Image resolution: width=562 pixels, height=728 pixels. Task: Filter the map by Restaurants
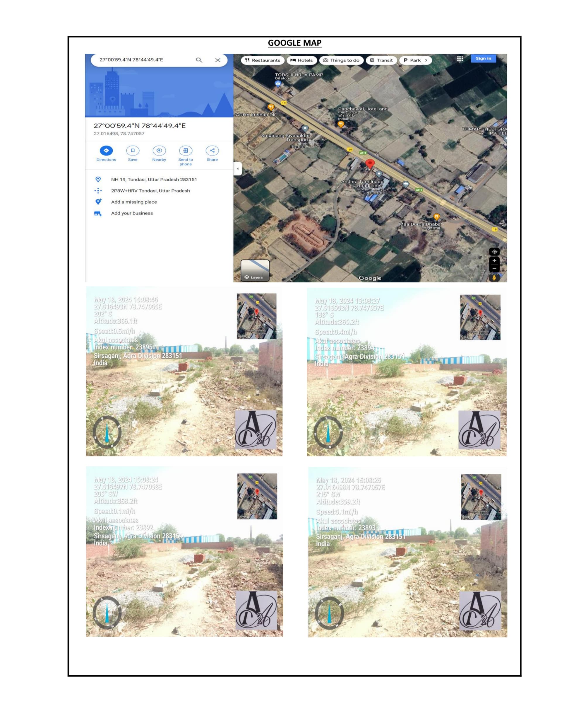pos(263,60)
